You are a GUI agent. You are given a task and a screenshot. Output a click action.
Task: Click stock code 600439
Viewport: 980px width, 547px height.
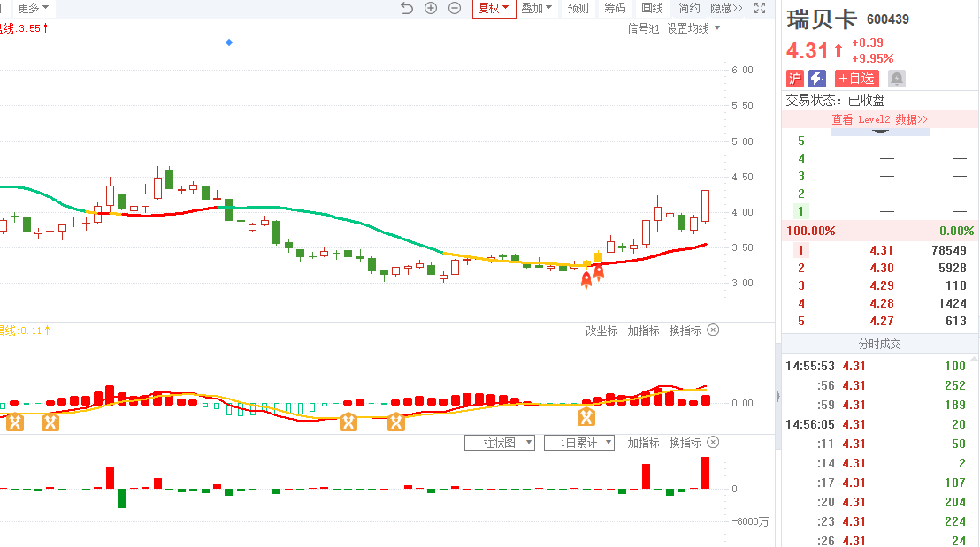point(887,19)
